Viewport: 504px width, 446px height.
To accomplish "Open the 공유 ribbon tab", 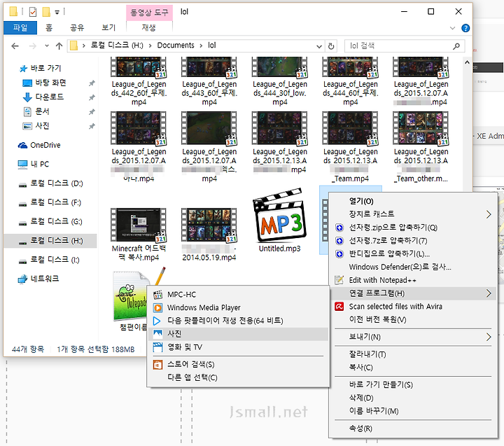I will [x=77, y=27].
